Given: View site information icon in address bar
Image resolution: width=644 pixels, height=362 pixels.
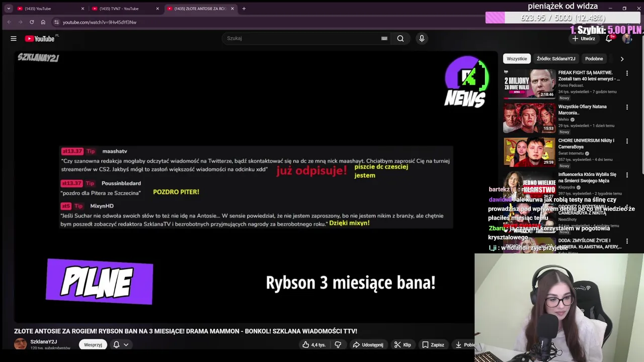Looking at the screenshot, I should click(x=56, y=22).
